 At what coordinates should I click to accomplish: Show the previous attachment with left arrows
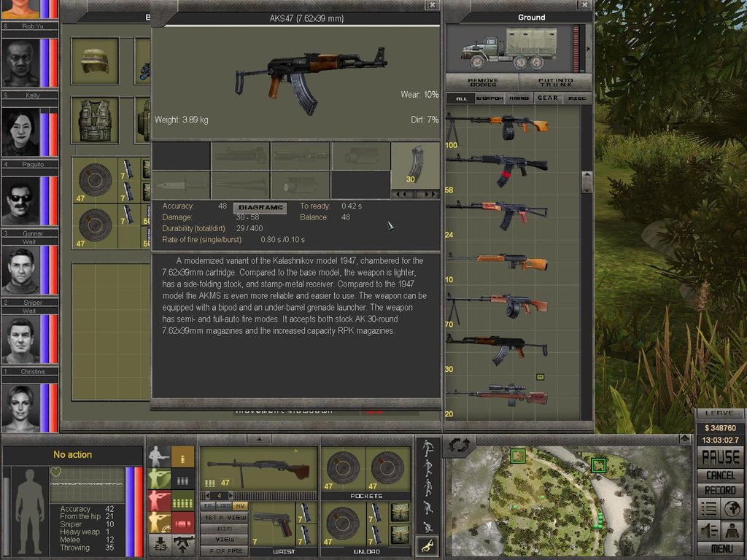point(401,194)
